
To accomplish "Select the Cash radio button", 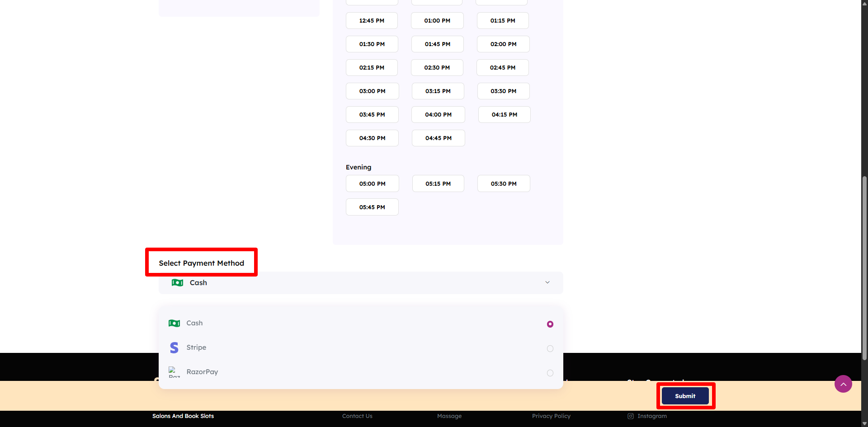I will 550,324.
